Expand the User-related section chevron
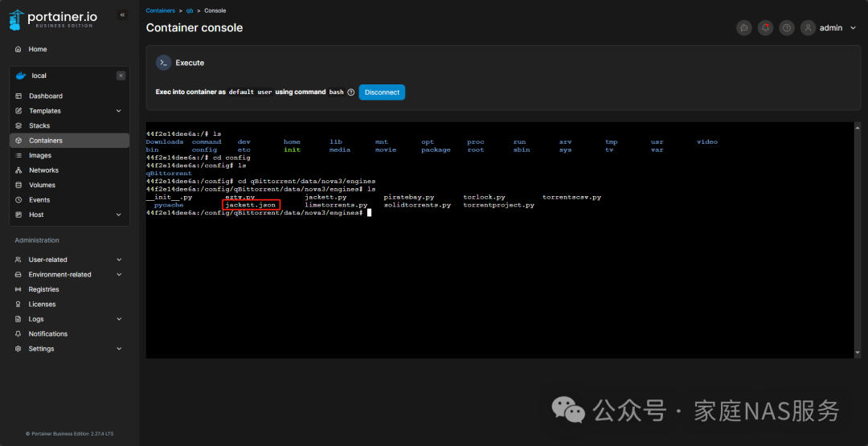 (x=119, y=260)
